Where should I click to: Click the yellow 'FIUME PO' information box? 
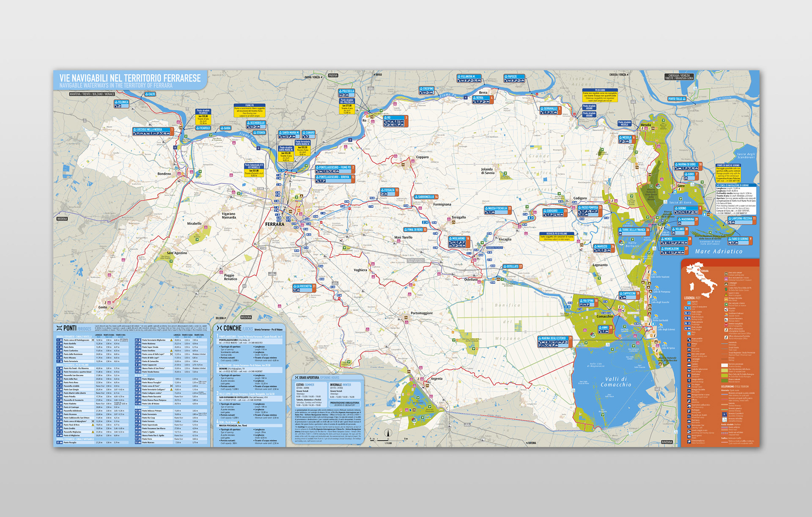coord(250,110)
